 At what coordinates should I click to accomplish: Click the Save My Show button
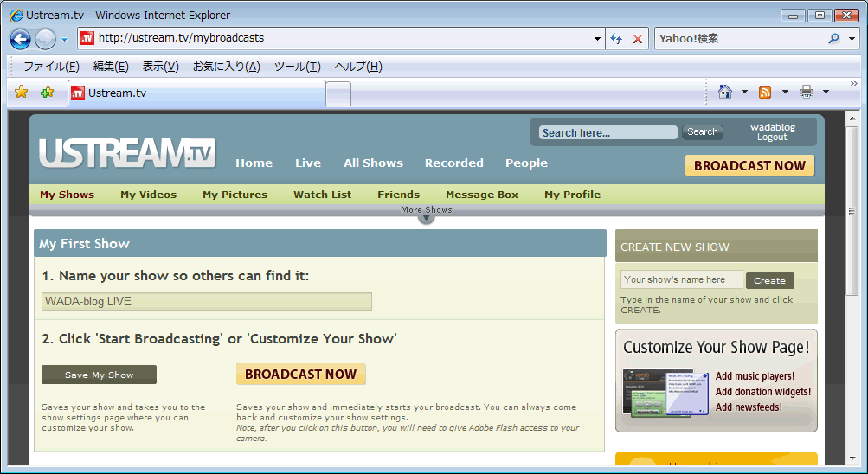pos(99,375)
